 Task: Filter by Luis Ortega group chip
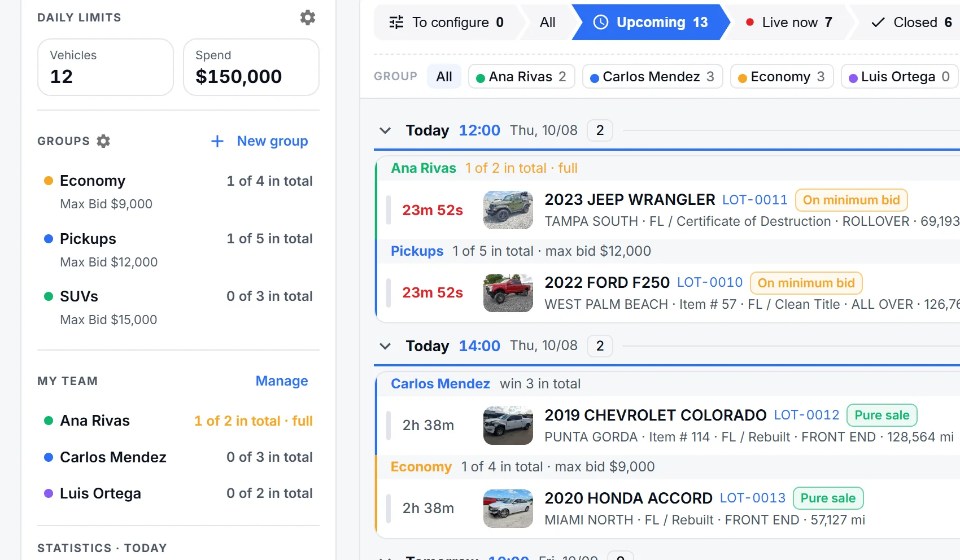tap(900, 76)
